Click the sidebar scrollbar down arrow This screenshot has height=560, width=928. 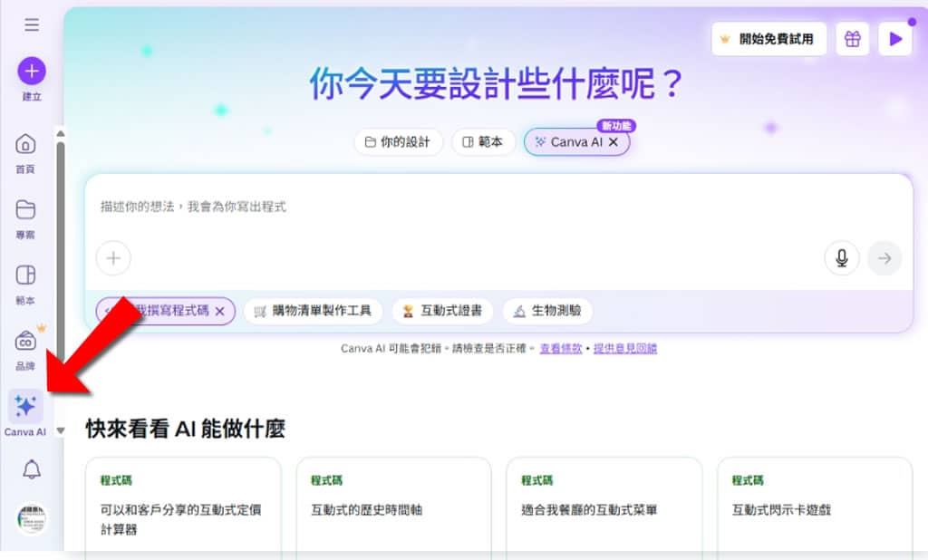tap(61, 431)
